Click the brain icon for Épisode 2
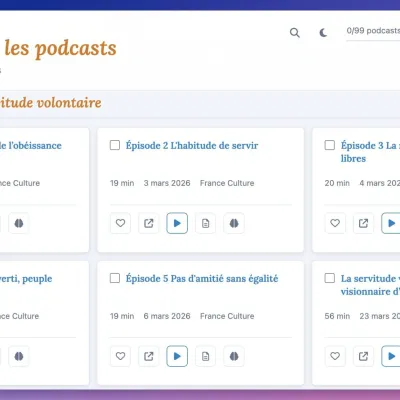 click(234, 223)
